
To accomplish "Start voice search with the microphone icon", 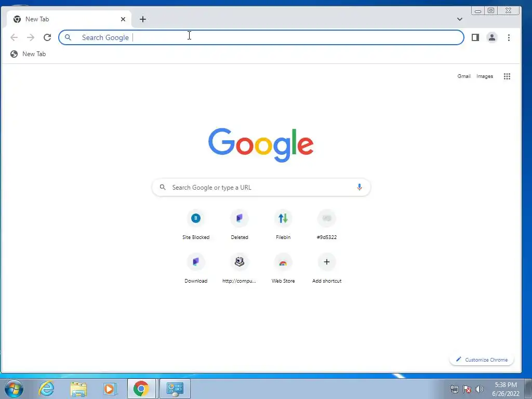I will point(360,187).
